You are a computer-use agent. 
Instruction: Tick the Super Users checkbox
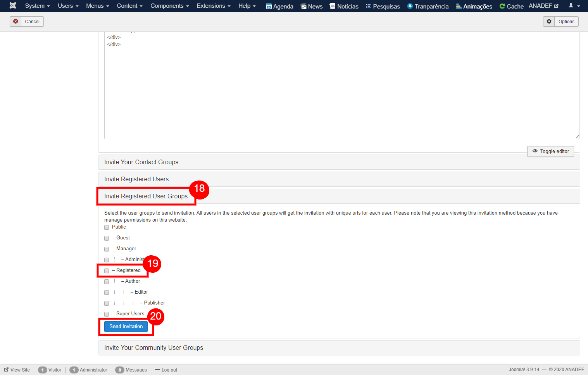pyautogui.click(x=107, y=314)
